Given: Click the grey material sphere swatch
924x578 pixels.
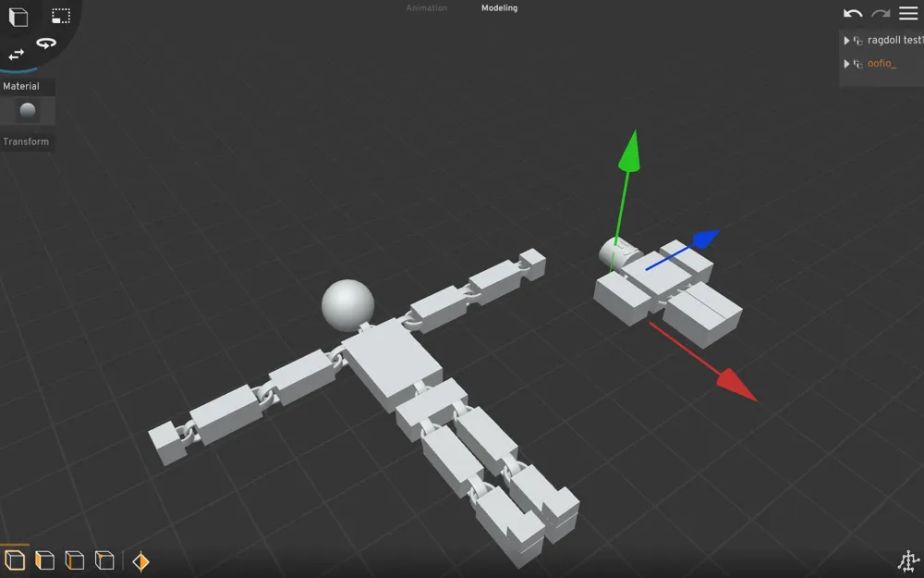Looking at the screenshot, I should [28, 110].
